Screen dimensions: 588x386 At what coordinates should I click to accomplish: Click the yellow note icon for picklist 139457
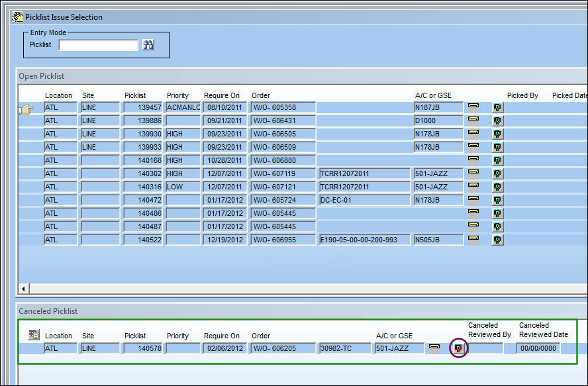473,107
